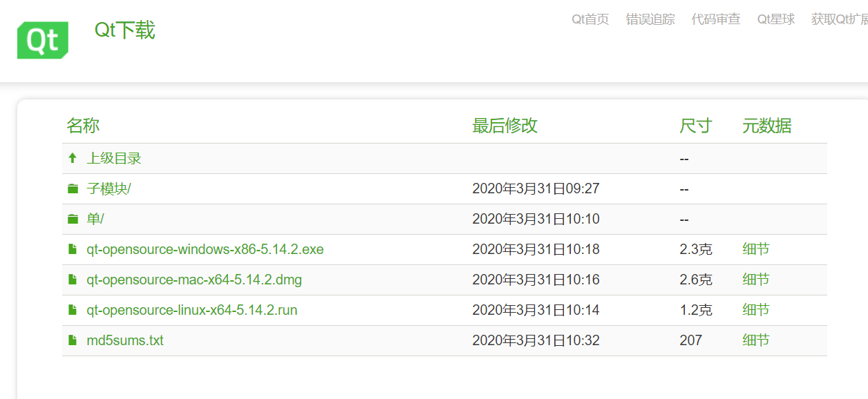Click the 名称 column header
The image size is (868, 399).
(x=83, y=126)
